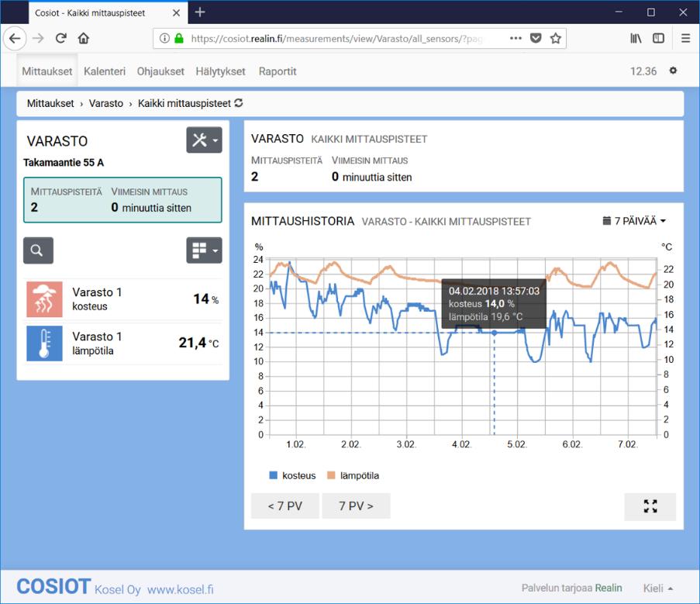Open the Ohjaukset tab
The image size is (700, 604).
160,71
